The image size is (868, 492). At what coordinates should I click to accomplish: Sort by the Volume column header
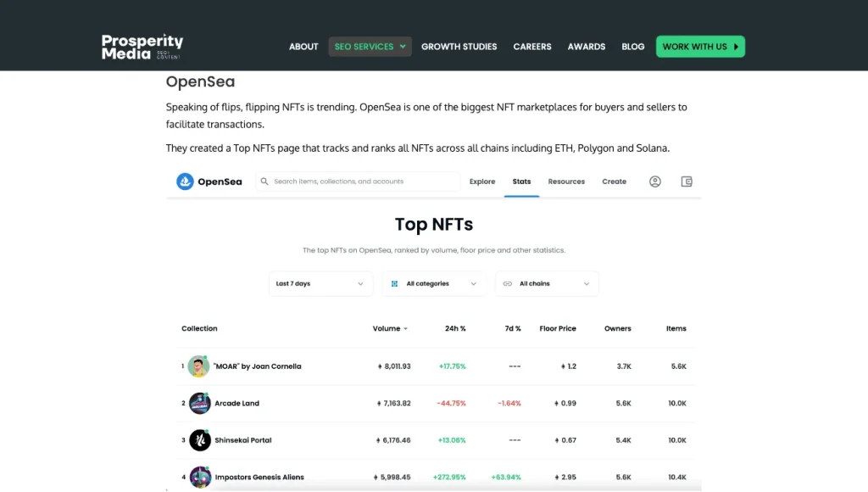(x=389, y=328)
